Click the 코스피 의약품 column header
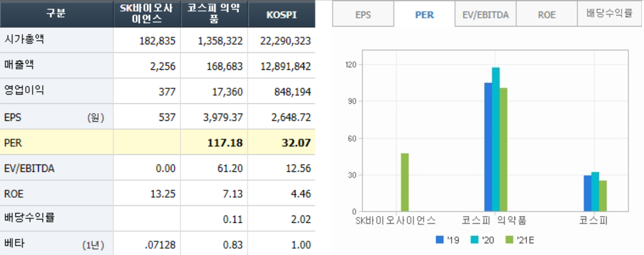 click(x=214, y=14)
